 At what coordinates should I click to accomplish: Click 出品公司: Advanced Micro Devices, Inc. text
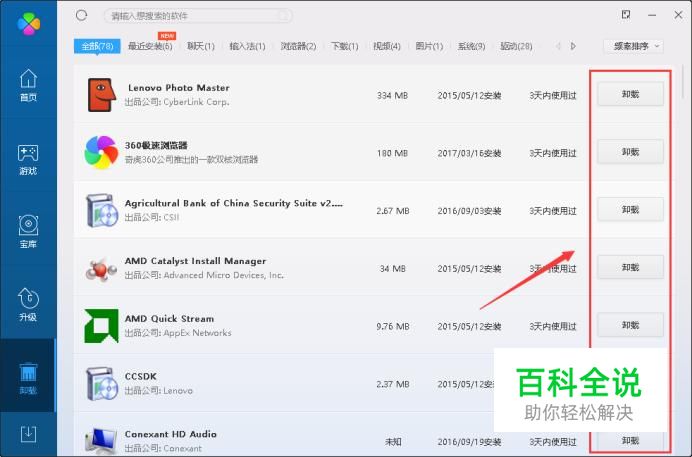(204, 275)
